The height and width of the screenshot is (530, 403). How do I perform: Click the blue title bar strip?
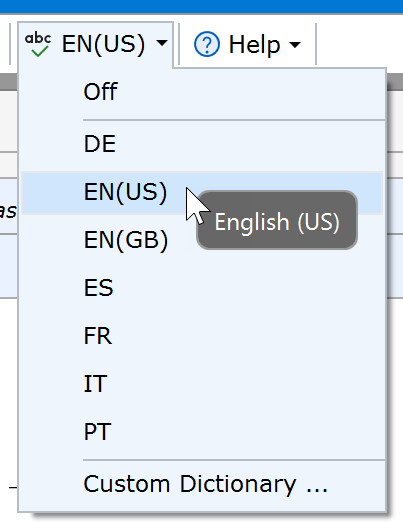coord(202,6)
